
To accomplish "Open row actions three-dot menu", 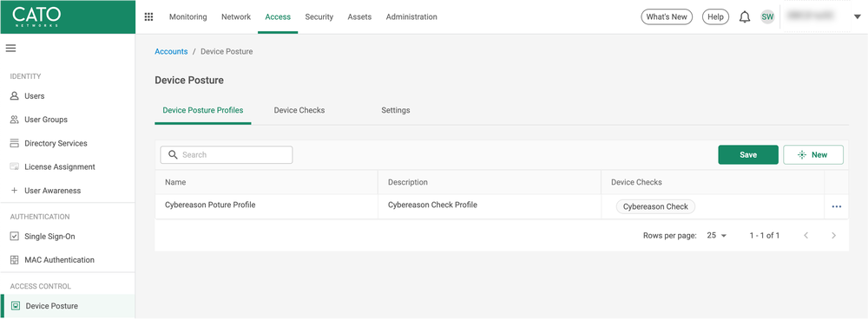I will tap(837, 207).
